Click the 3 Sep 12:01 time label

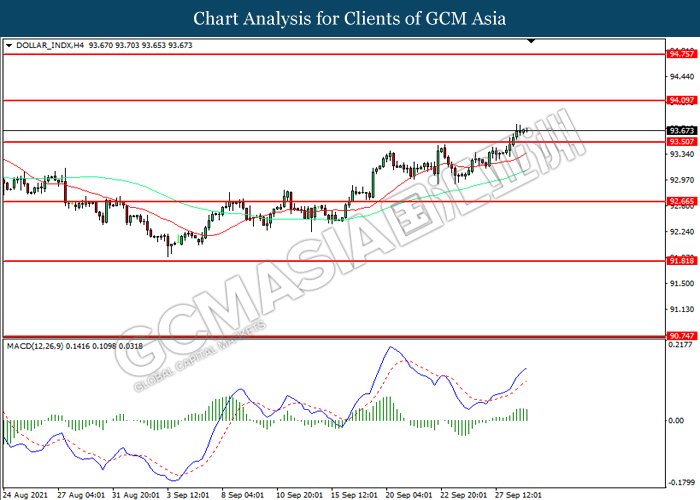pyautogui.click(x=188, y=495)
